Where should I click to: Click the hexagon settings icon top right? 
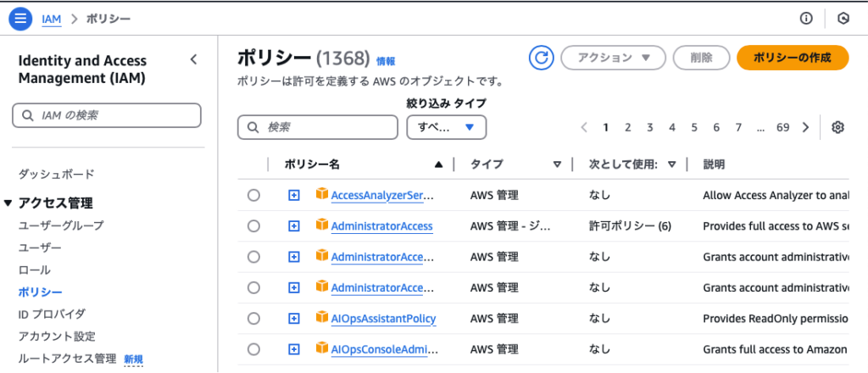[843, 19]
